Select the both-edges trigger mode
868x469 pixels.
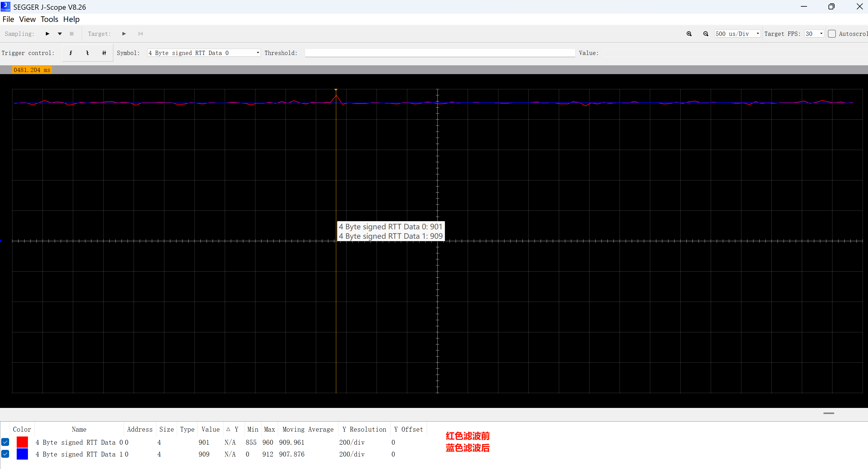pyautogui.click(x=104, y=53)
